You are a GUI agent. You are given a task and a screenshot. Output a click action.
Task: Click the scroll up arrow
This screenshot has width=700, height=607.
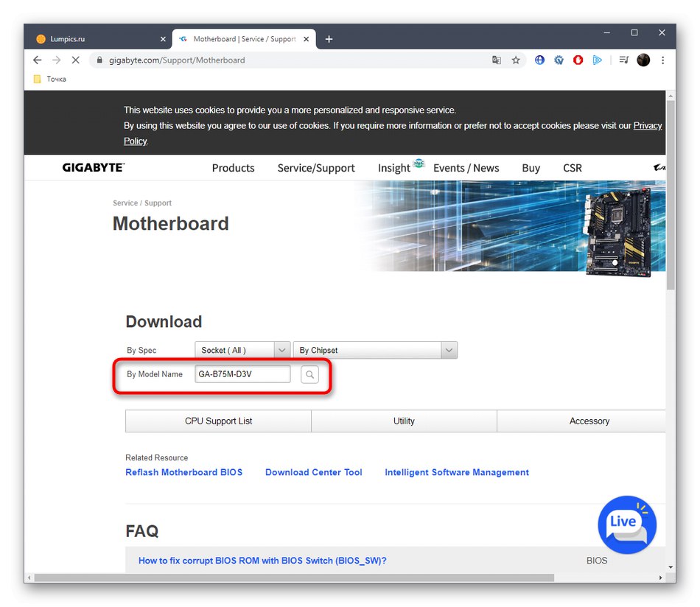pos(670,96)
